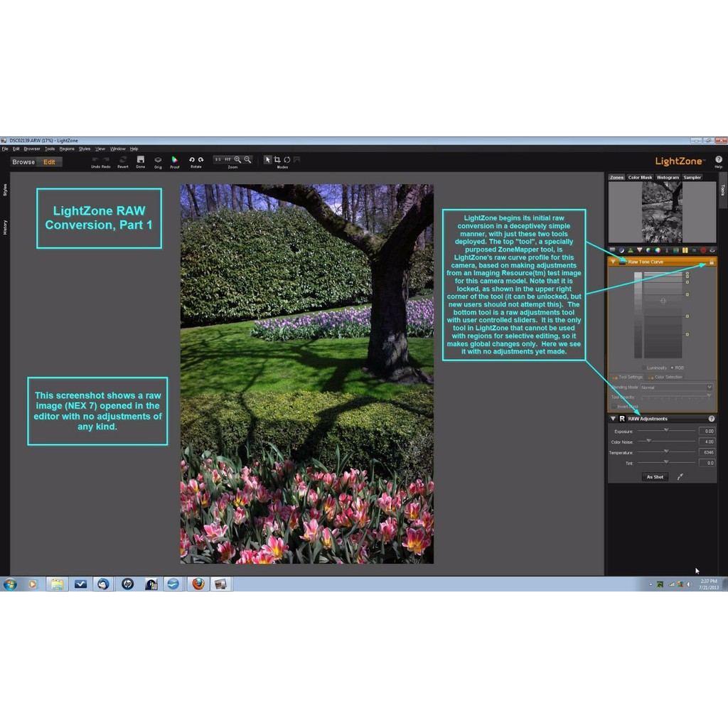Collapse the Raw Tone Curve panel
728x728 pixels.
613,262
